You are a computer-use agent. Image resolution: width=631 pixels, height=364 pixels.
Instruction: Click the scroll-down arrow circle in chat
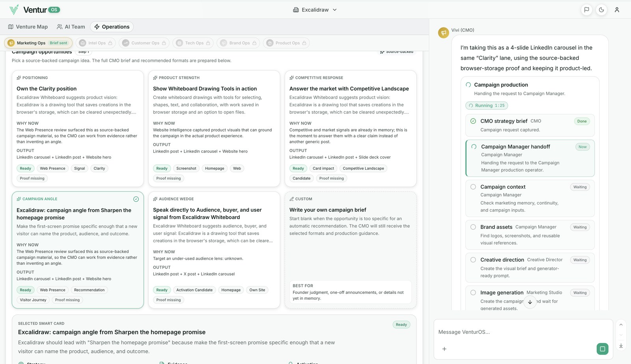point(530,302)
